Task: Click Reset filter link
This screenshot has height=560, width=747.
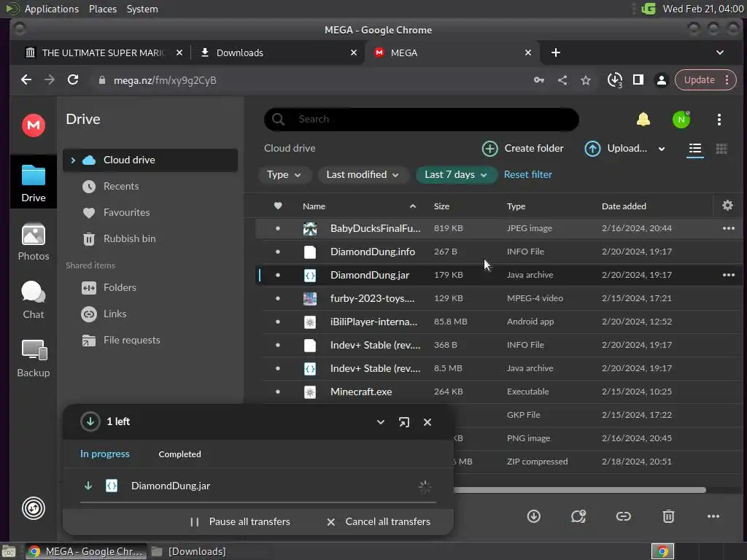Action: pyautogui.click(x=528, y=175)
